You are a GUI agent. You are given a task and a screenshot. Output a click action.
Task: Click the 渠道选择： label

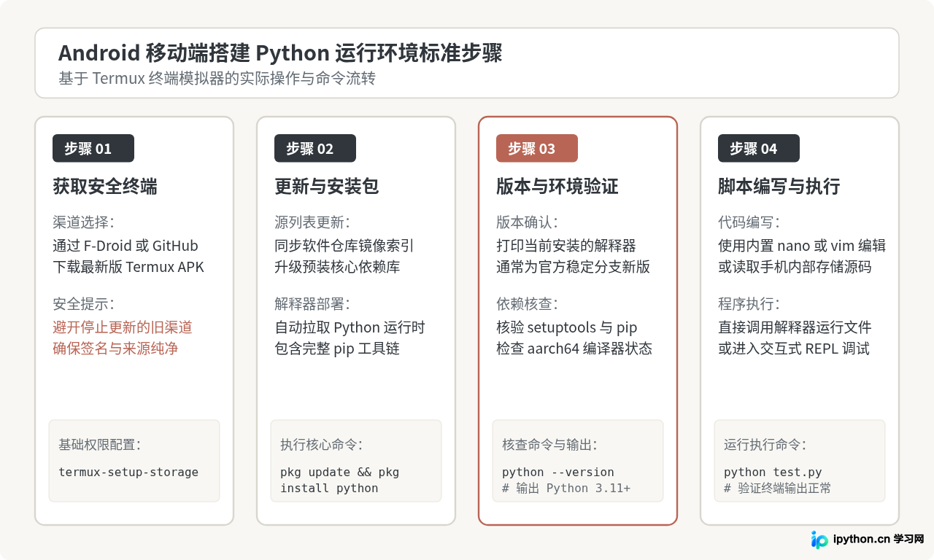pyautogui.click(x=84, y=222)
